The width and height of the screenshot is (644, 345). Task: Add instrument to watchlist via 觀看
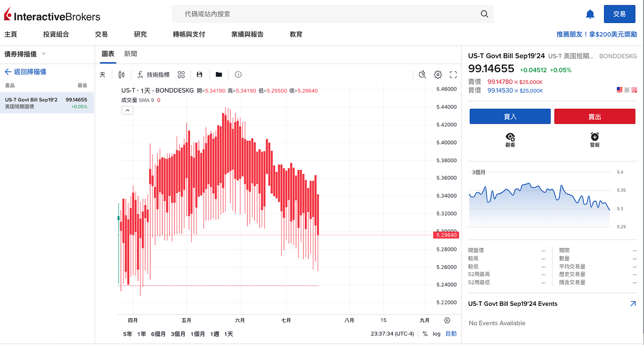pyautogui.click(x=510, y=140)
